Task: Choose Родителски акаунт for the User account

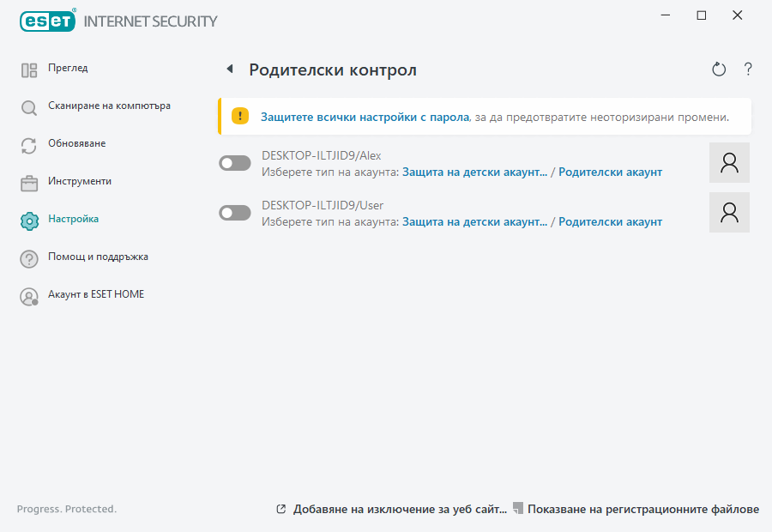Action: [611, 221]
